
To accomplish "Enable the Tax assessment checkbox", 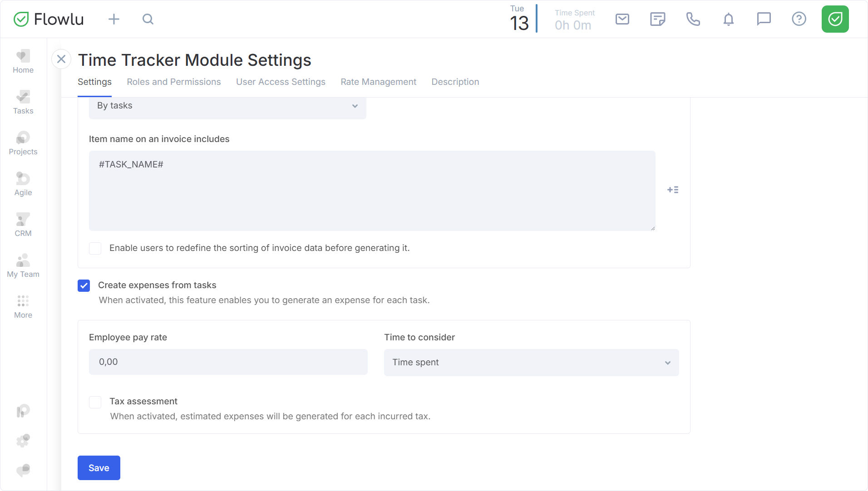I will [95, 402].
